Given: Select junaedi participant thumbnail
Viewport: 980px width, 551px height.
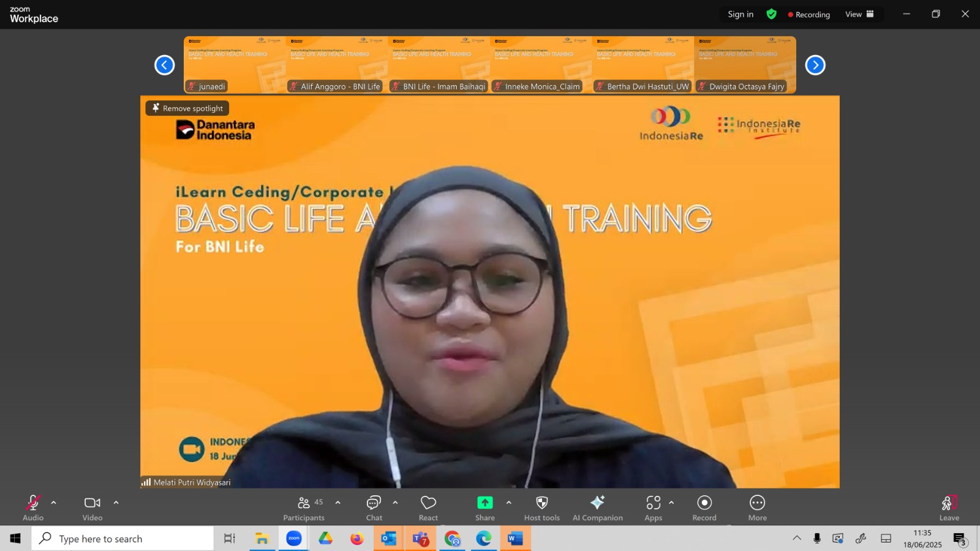Looking at the screenshot, I should coord(235,64).
